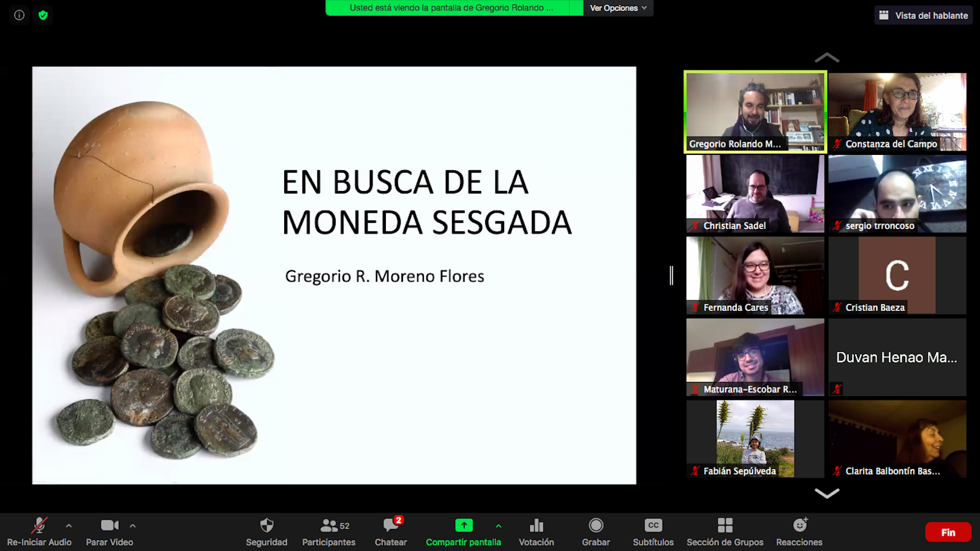Click the muted microphone Re-iniciar Audio icon
This screenshot has width=980, height=551.
click(39, 525)
